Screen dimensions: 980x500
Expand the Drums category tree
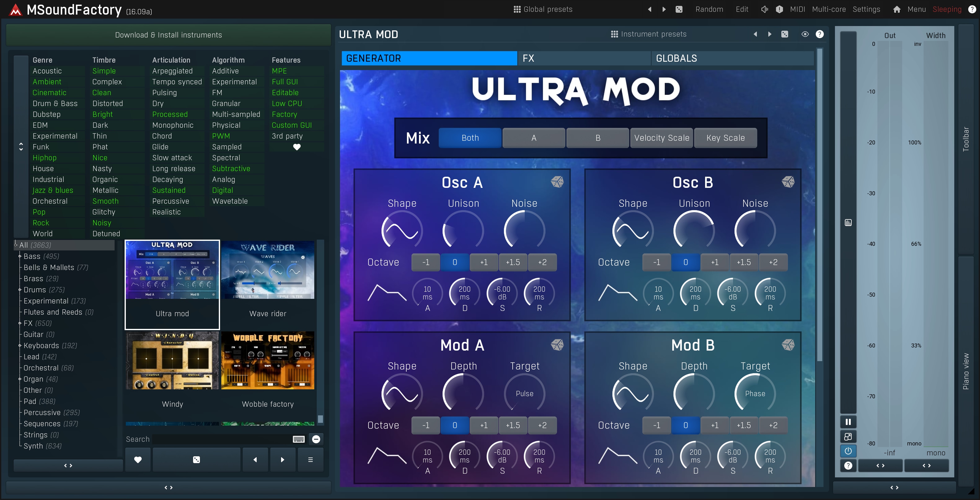[x=20, y=290]
